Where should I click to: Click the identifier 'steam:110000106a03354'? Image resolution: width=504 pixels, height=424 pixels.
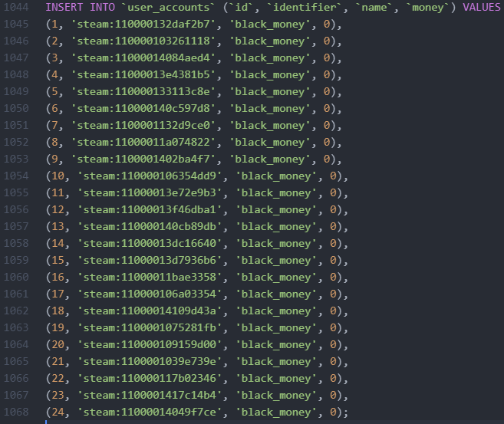click(x=150, y=294)
